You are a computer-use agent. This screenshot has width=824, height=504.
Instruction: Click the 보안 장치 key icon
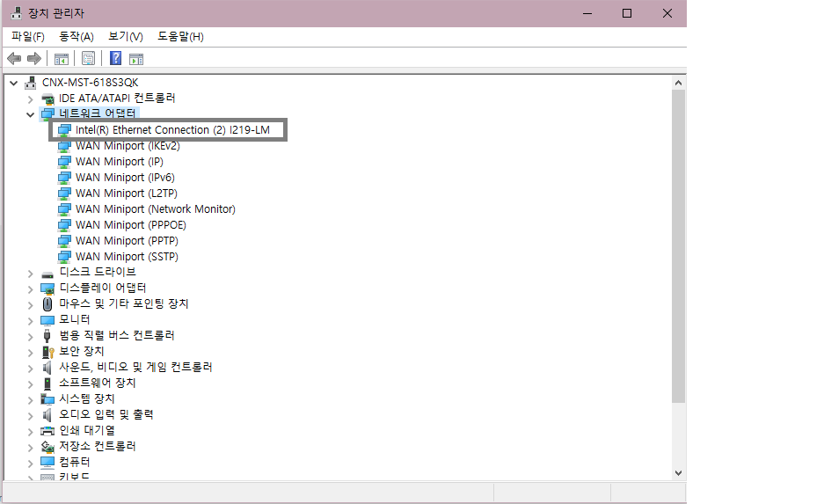47,352
